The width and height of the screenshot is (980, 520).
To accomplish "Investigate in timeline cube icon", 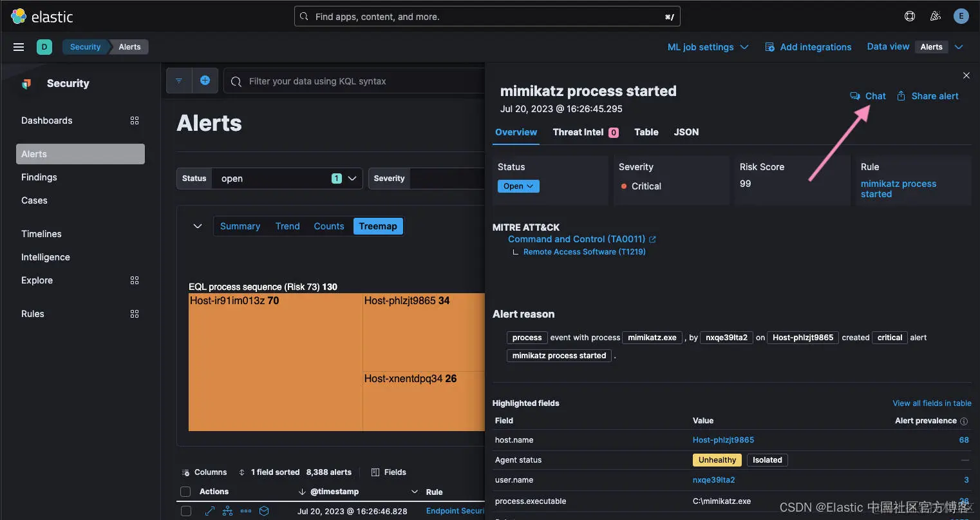I will (264, 511).
